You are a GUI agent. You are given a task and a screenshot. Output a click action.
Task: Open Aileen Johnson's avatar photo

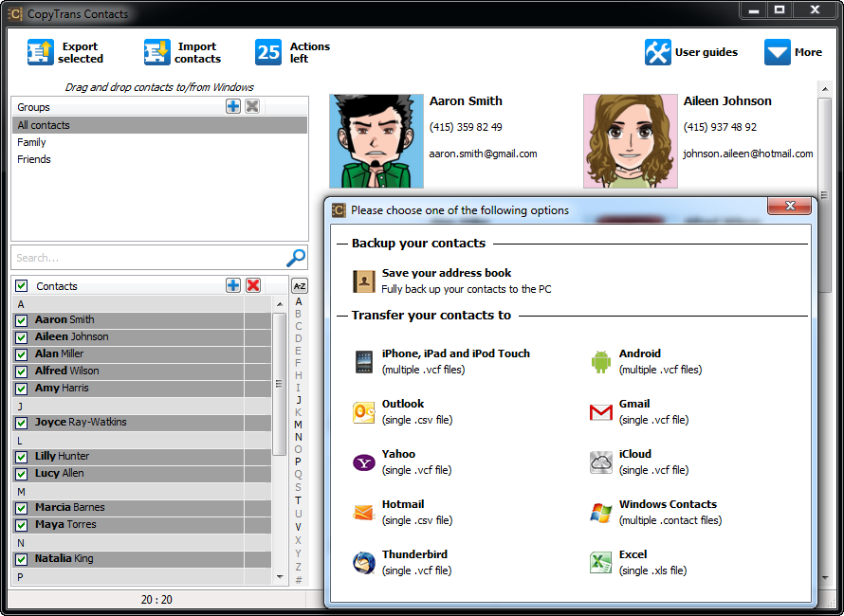[631, 141]
